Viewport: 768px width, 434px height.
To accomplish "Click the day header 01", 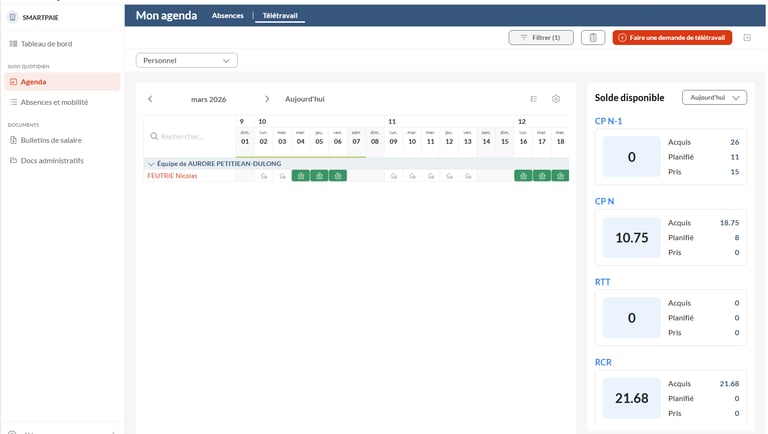I will click(245, 141).
